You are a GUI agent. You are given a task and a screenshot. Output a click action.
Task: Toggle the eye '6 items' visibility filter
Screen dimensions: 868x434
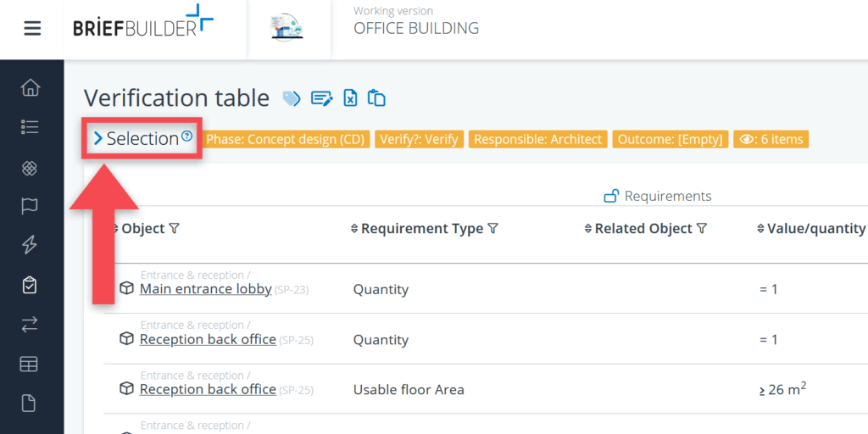pos(771,139)
